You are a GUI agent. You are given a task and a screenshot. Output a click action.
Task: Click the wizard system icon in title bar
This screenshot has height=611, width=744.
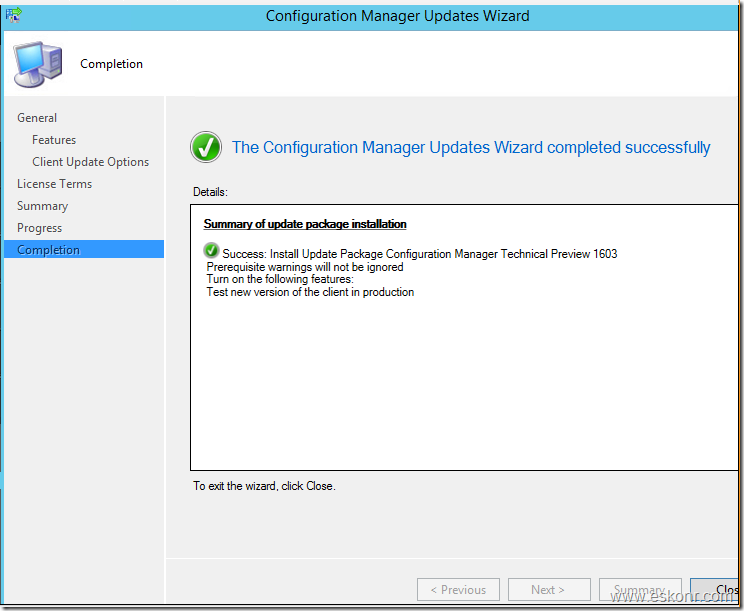13,15
